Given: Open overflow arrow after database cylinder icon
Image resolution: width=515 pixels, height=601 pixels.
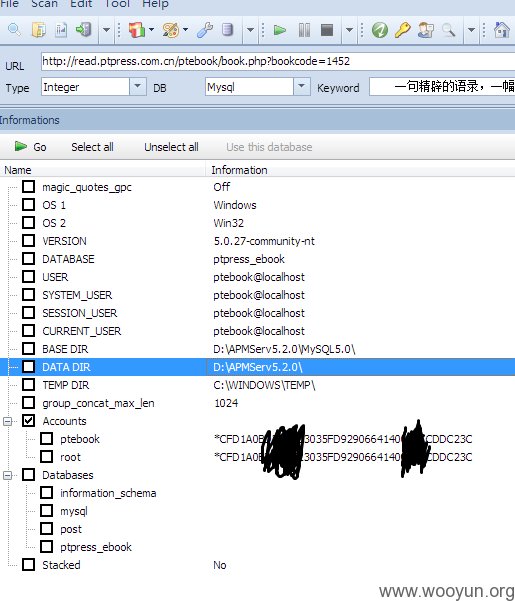Looking at the screenshot, I should pyautogui.click(x=250, y=30).
